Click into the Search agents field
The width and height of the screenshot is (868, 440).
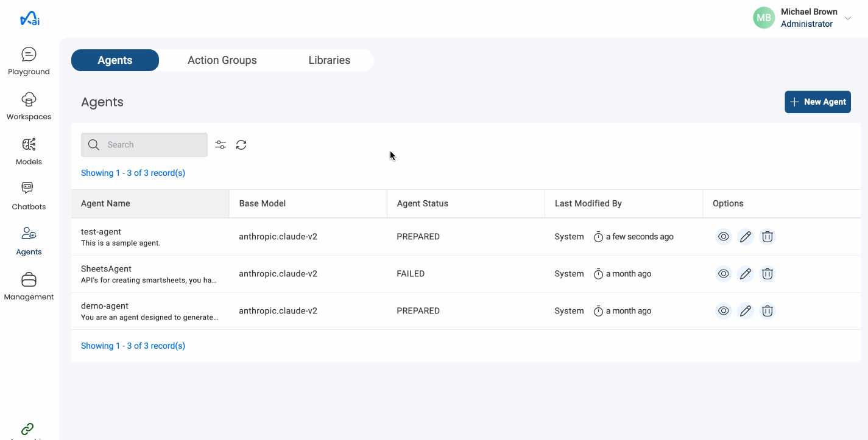(152, 145)
